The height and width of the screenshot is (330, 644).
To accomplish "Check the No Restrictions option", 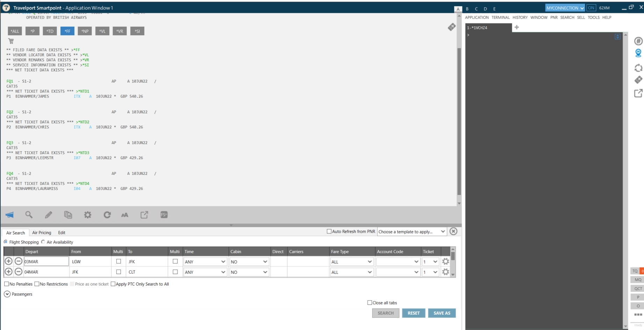I will click(x=37, y=284).
